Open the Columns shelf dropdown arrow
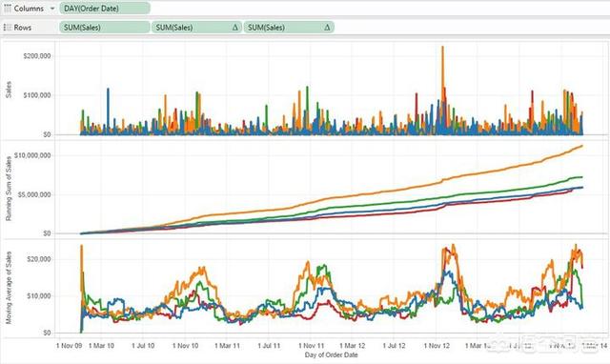This screenshot has height=364, width=610. (x=52, y=9)
